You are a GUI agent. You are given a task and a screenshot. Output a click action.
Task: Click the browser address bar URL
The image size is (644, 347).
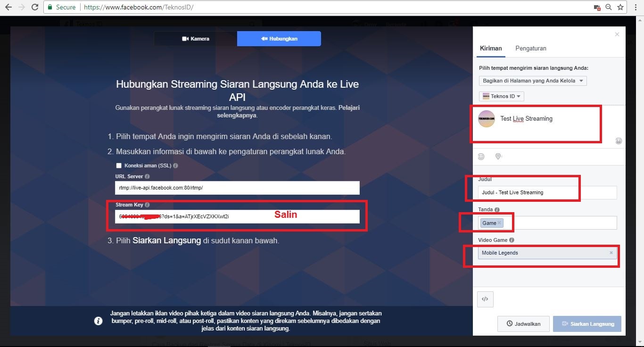tap(138, 8)
